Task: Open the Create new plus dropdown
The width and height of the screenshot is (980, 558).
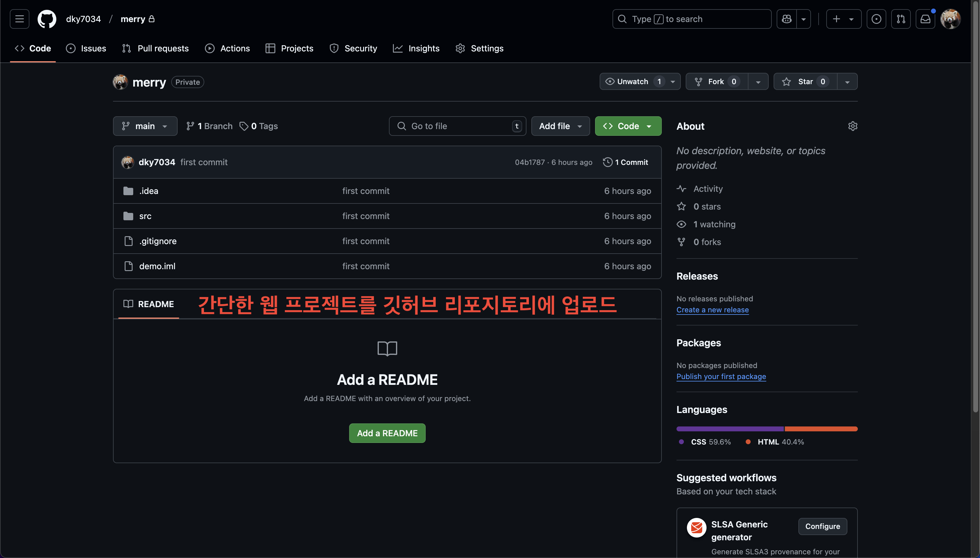Action: pos(843,19)
